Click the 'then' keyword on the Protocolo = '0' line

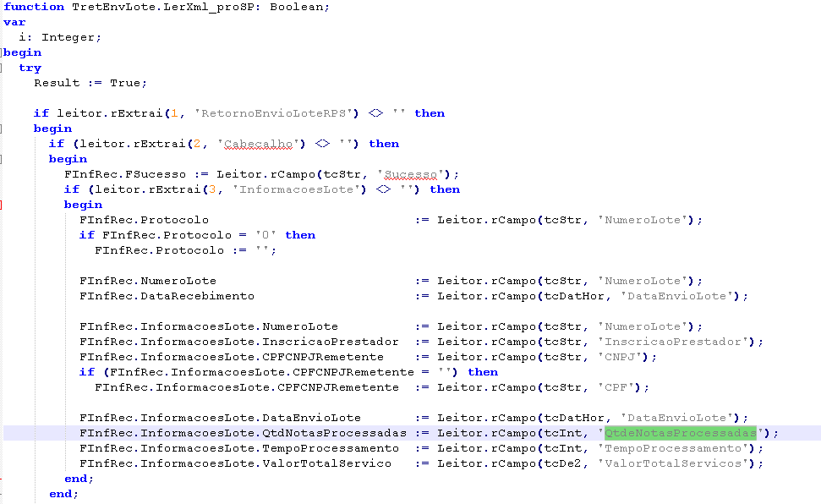(x=300, y=235)
